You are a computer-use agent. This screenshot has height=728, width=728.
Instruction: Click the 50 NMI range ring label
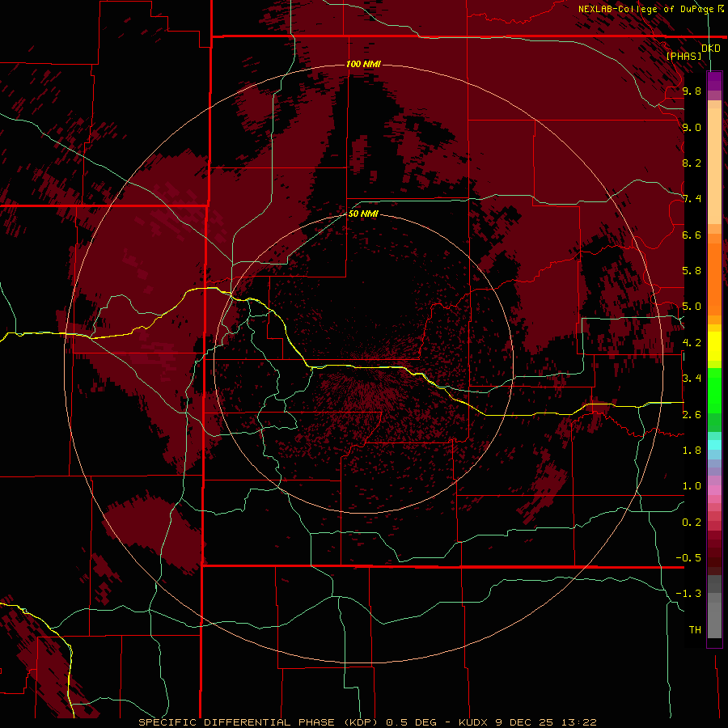point(363,214)
